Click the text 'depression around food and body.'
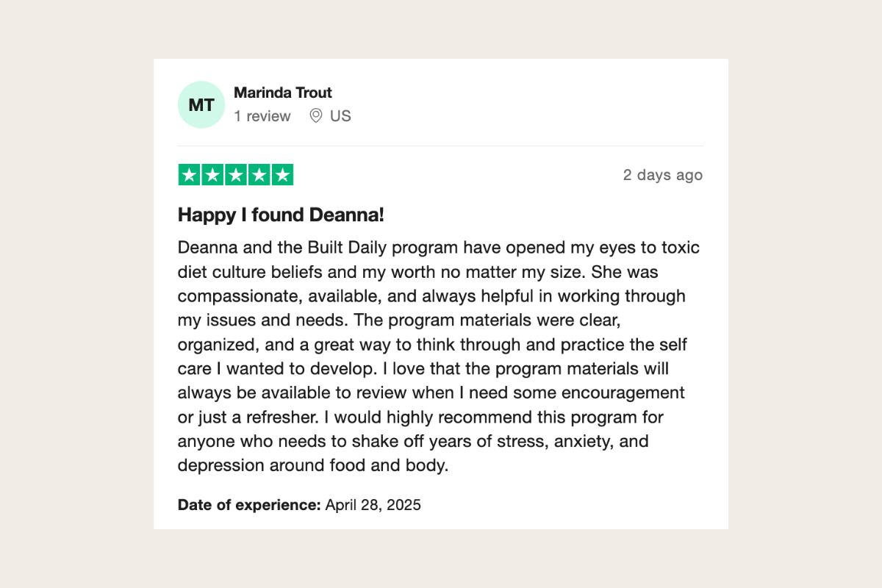Viewport: 882px width, 588px height. coord(313,466)
